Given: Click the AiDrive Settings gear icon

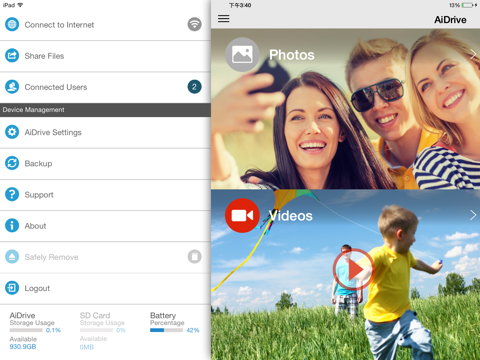Looking at the screenshot, I should click(12, 132).
